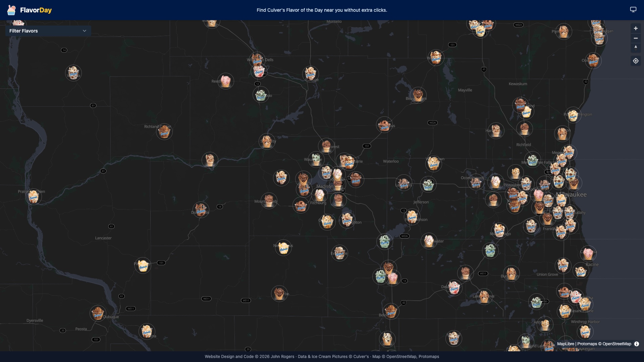644x362 pixels.
Task: Toggle the map attribution info icon
Action: (x=637, y=344)
